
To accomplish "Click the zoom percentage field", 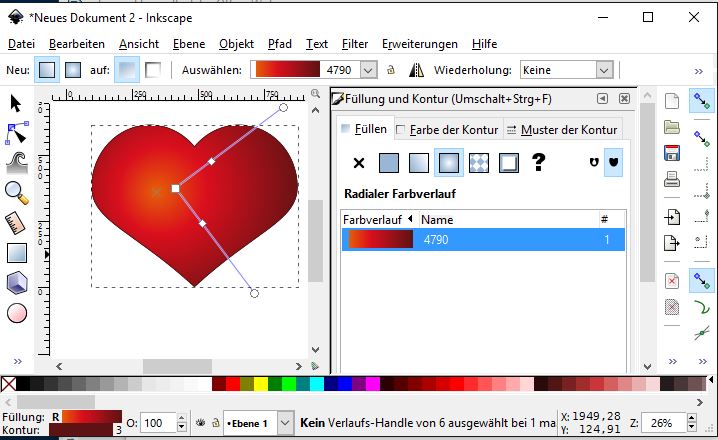I will pyautogui.click(x=664, y=423).
